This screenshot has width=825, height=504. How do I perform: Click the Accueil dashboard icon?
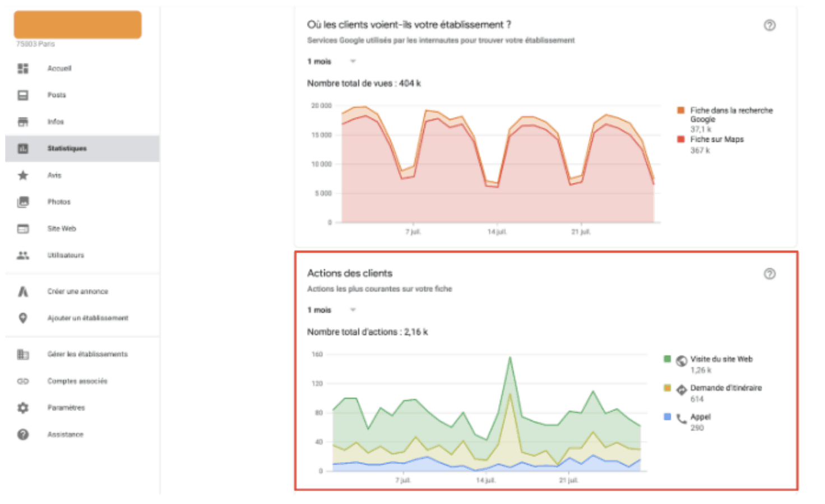tap(23, 68)
